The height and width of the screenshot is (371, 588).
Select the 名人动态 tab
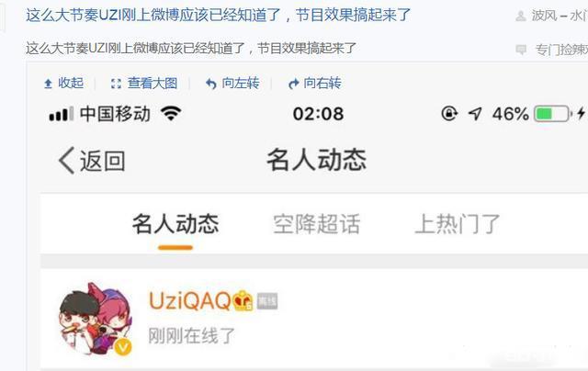[175, 224]
